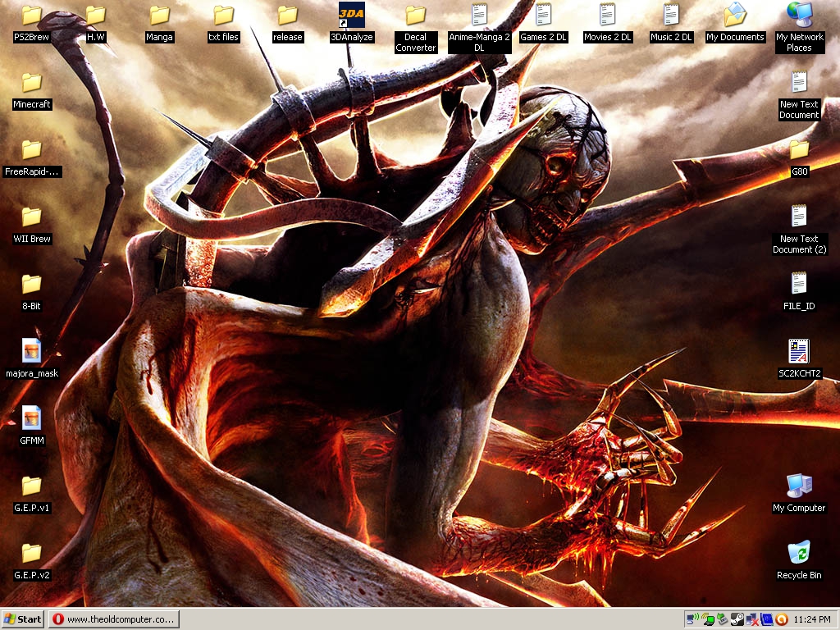
Task: Click the orange Avast tray icon
Action: (782, 619)
